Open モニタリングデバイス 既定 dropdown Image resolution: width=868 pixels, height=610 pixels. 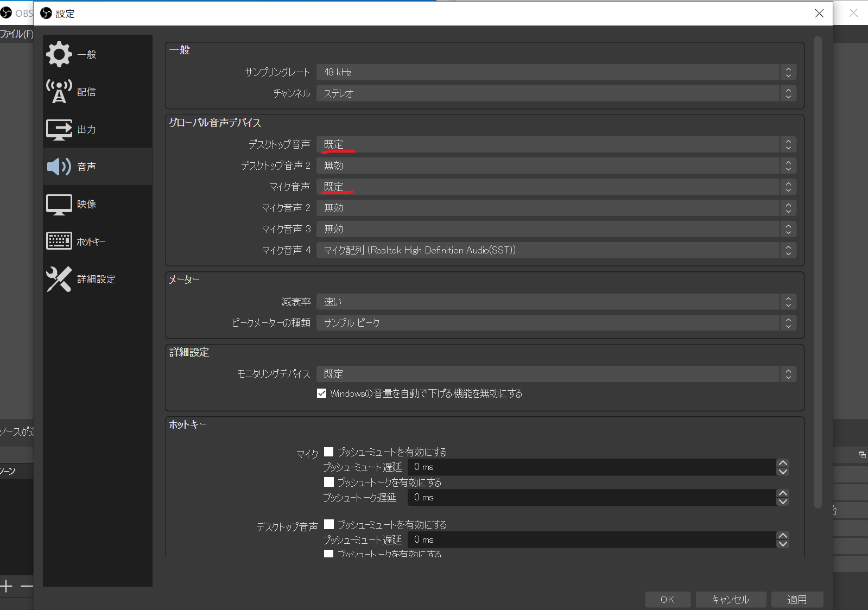556,374
